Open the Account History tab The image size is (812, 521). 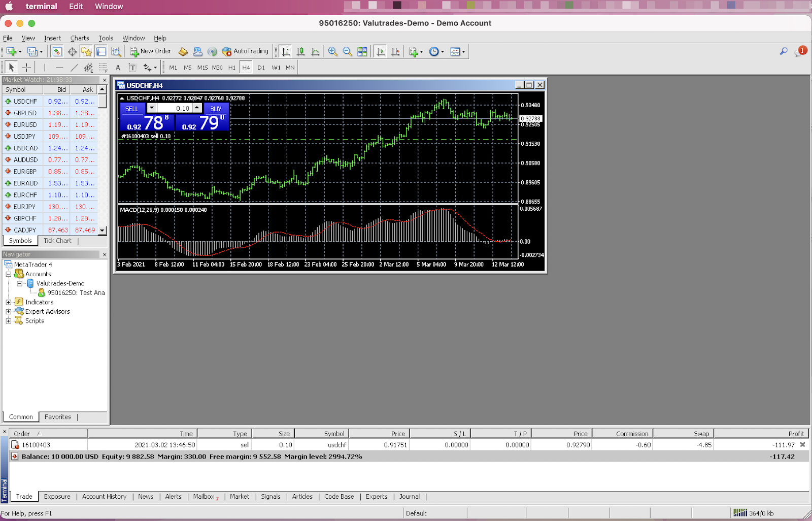pyautogui.click(x=104, y=497)
